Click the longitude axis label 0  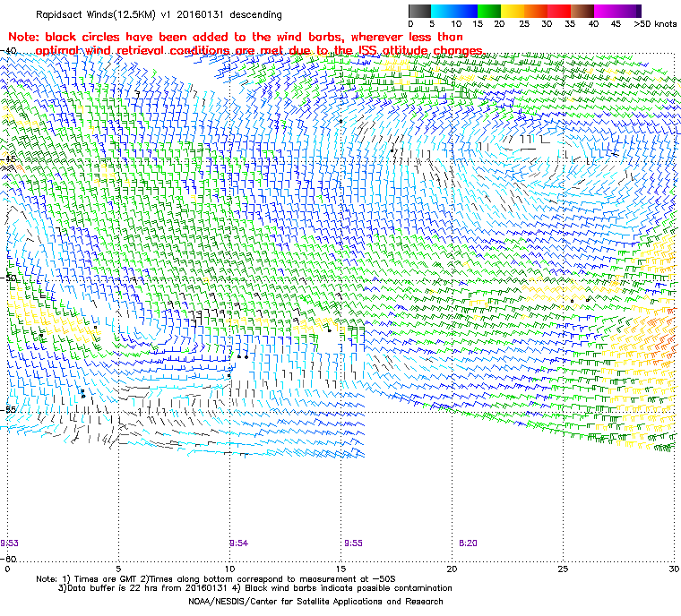point(7,569)
